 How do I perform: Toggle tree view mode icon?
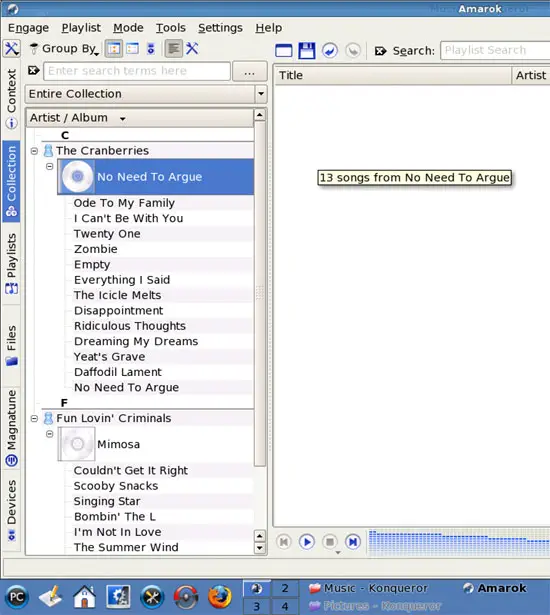(x=114, y=49)
